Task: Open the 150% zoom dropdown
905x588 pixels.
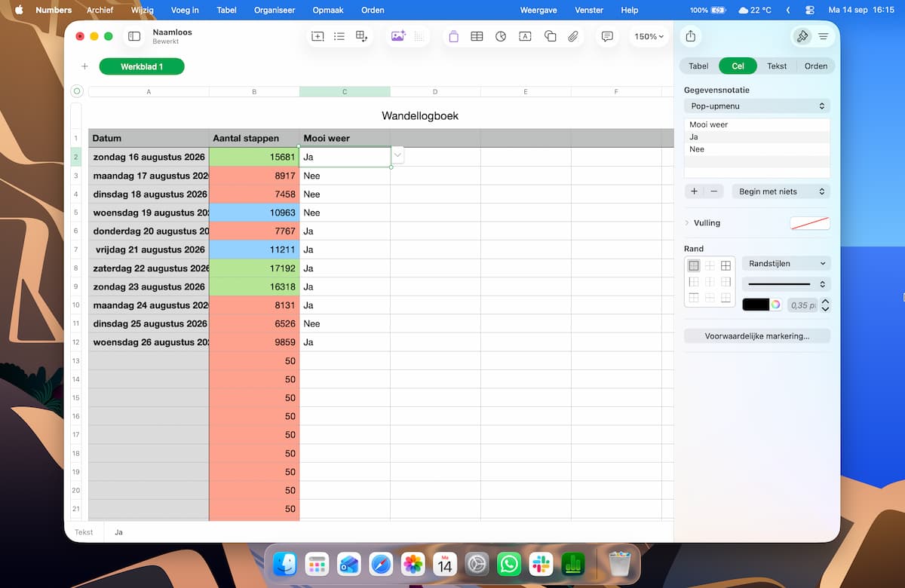Action: coord(649,36)
